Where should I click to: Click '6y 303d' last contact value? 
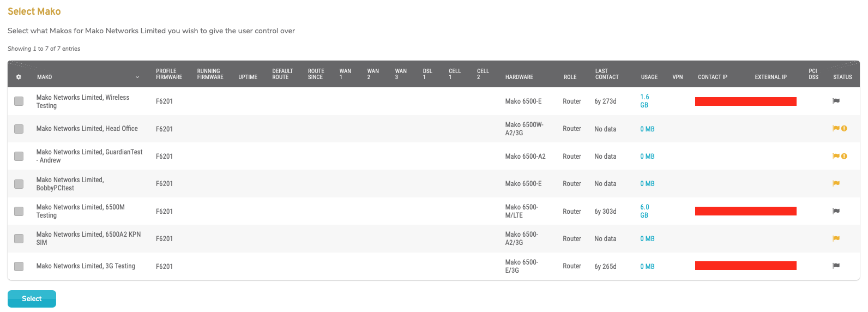[x=605, y=212]
